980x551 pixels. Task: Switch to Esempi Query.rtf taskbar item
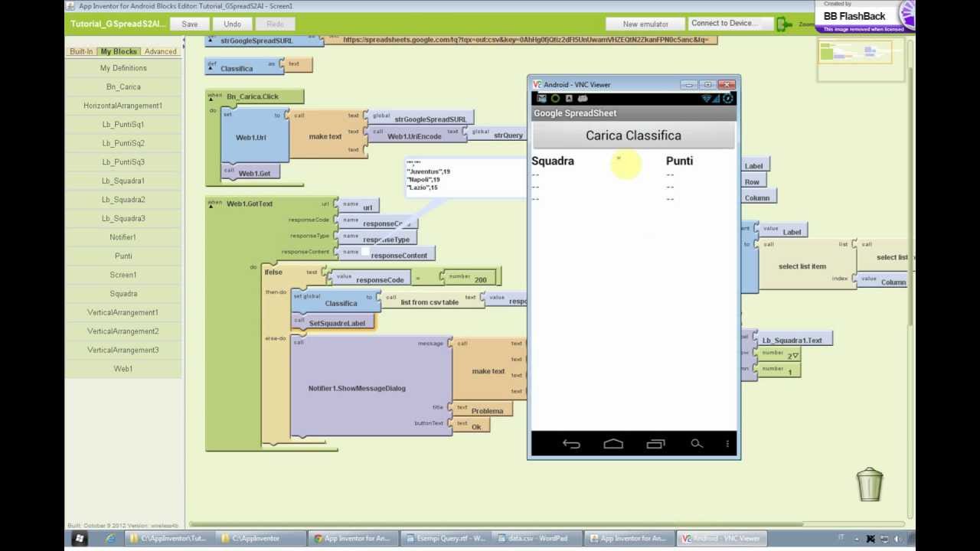coord(444,539)
